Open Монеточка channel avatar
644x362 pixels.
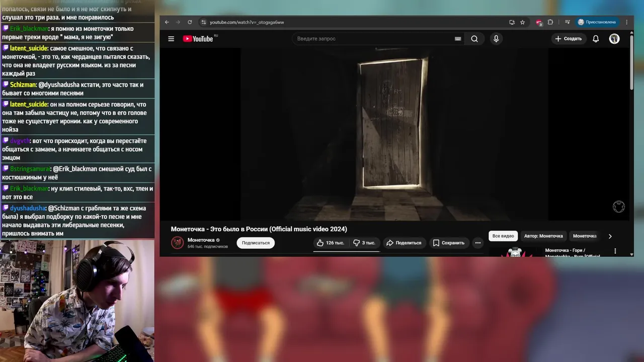[177, 243]
